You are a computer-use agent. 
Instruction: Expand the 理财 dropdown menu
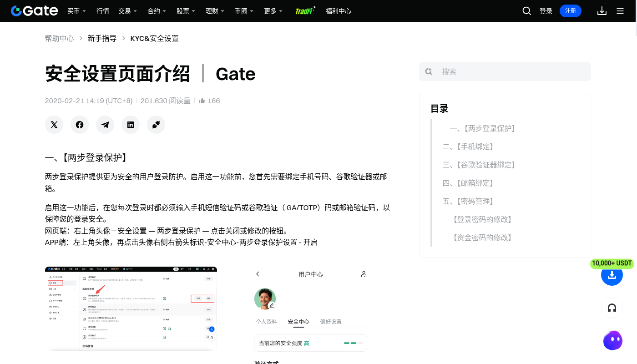click(x=215, y=11)
